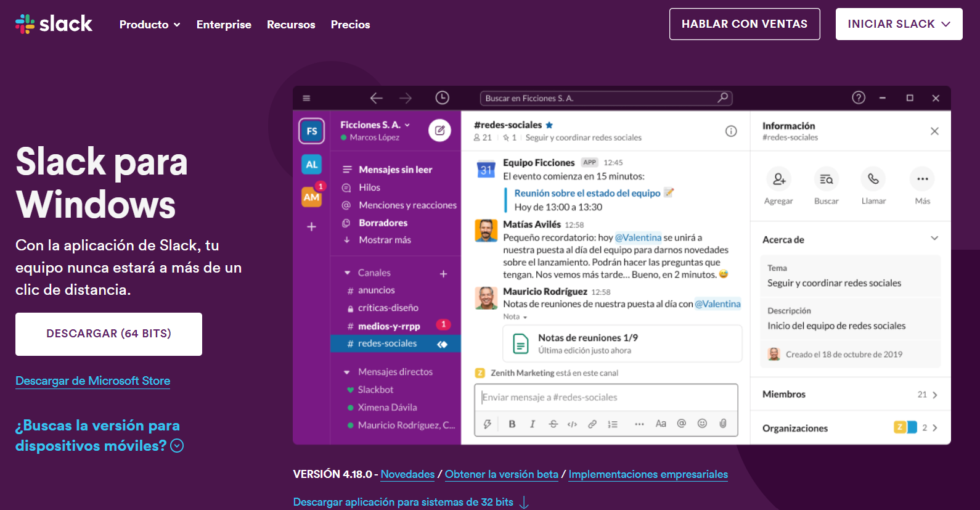Screen dimensions: 980x510
Task: Expand Ficciones S. A. workspace menu
Action: [x=375, y=125]
